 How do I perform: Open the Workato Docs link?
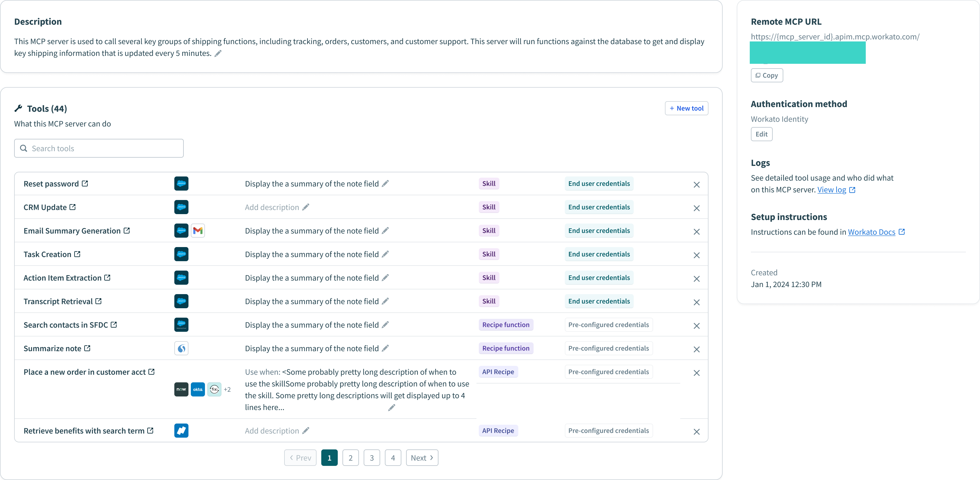[871, 232]
